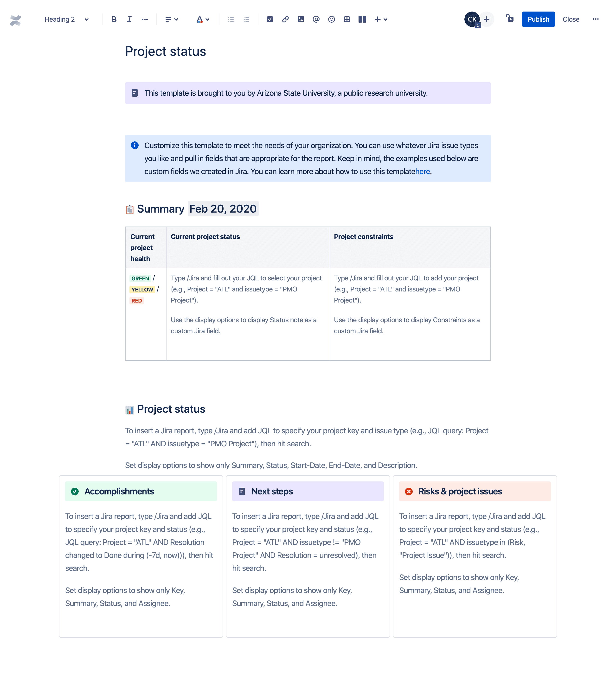Click the italic formatting icon
Image resolution: width=616 pixels, height=682 pixels.
click(129, 19)
